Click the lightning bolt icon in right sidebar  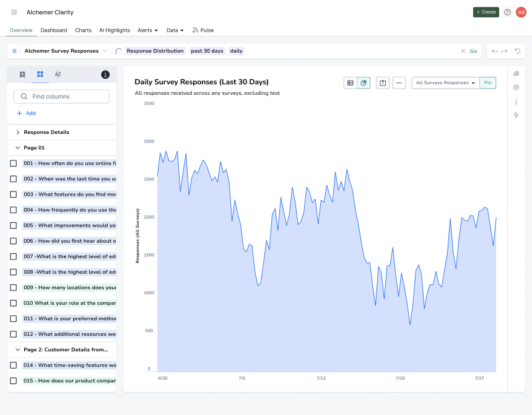point(516,115)
